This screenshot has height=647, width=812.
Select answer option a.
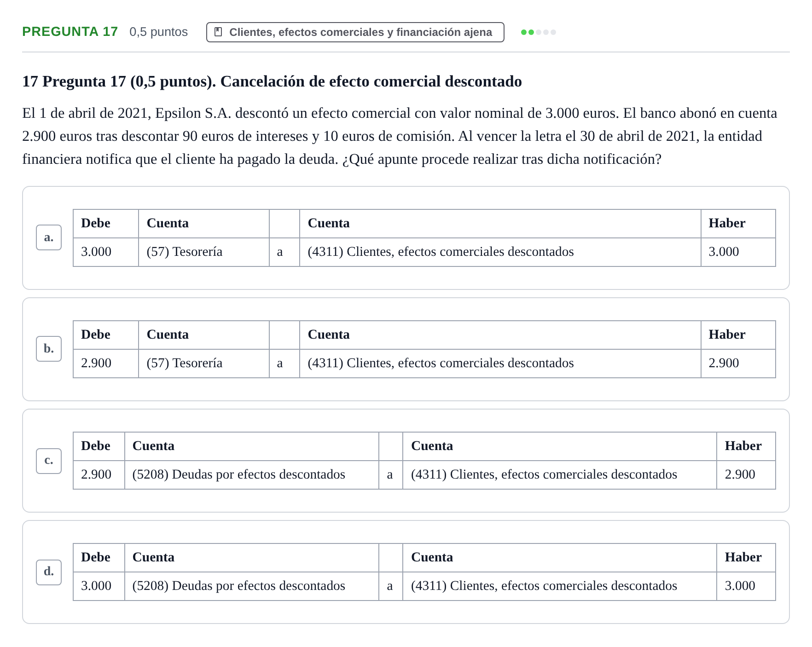click(x=49, y=237)
